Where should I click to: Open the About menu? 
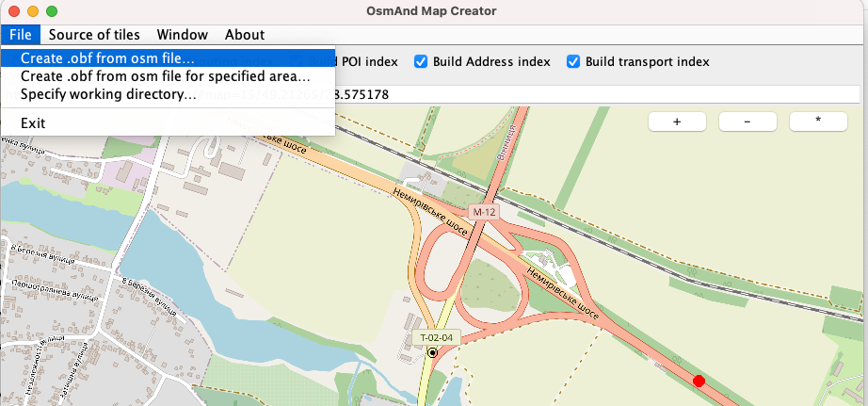(x=245, y=35)
